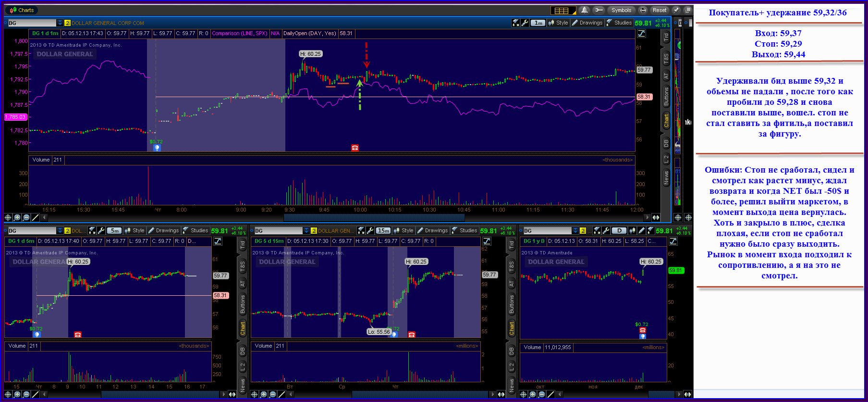This screenshot has height=402, width=868.
Task: Click the alerts bell icon
Action: [584, 10]
